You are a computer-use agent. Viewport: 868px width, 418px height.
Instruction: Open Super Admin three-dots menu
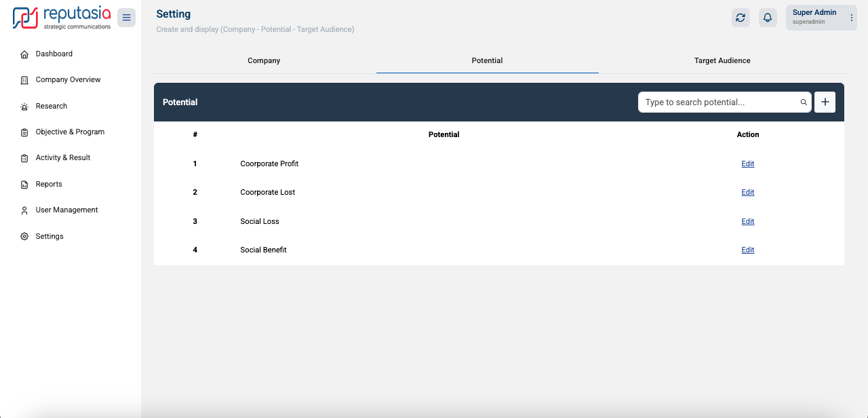coord(852,18)
